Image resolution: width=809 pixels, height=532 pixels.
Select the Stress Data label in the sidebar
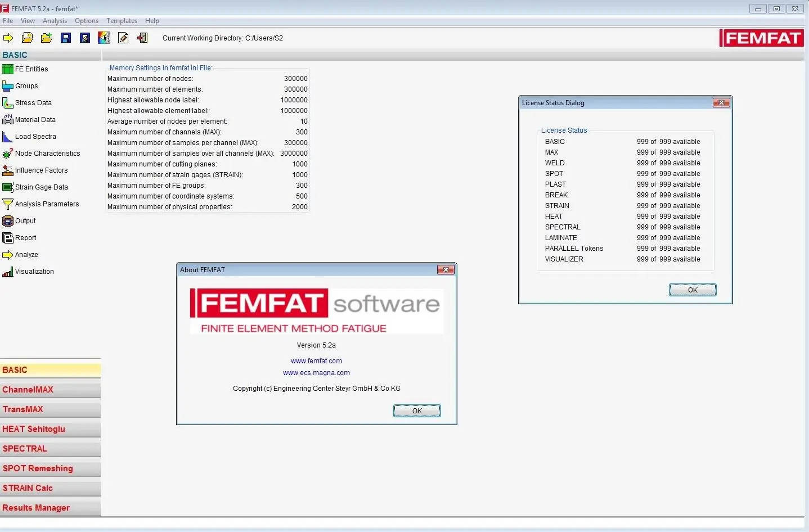(33, 103)
